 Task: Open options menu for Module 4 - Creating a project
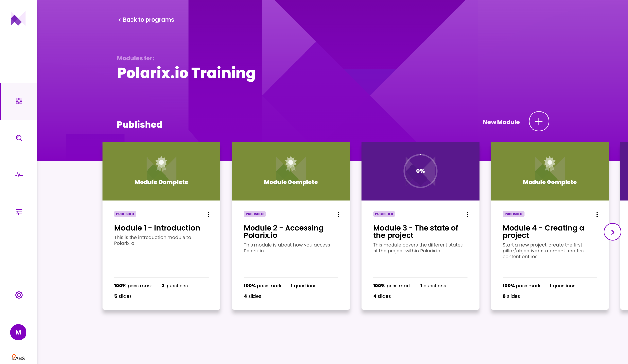pyautogui.click(x=597, y=214)
